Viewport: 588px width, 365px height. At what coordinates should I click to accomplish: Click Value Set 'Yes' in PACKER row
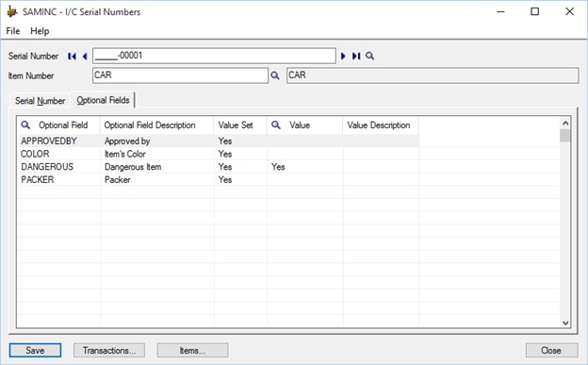(x=240, y=179)
